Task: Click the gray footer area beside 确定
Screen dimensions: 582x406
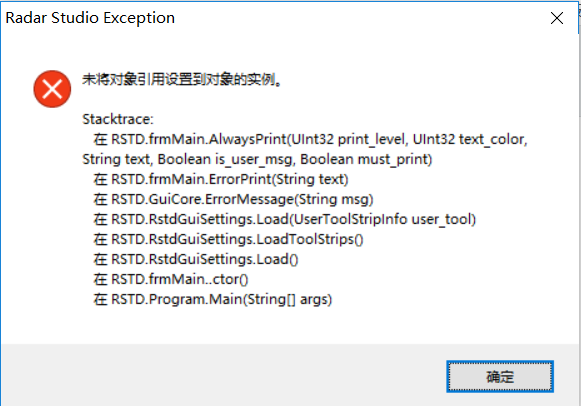Action: click(223, 375)
